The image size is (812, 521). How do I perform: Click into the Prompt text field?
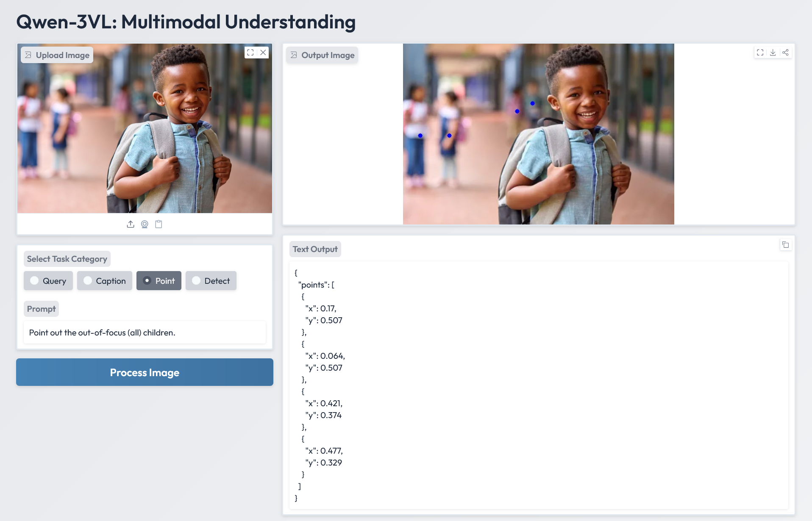(145, 333)
